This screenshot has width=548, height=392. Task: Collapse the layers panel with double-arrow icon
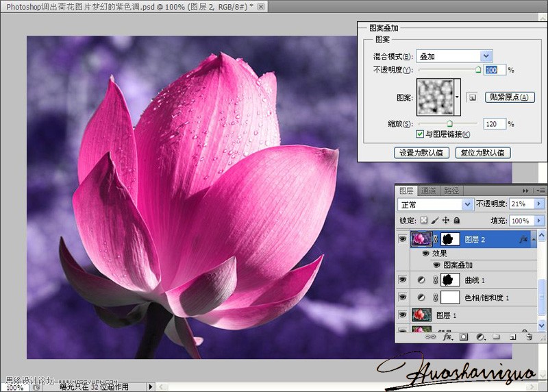point(525,191)
